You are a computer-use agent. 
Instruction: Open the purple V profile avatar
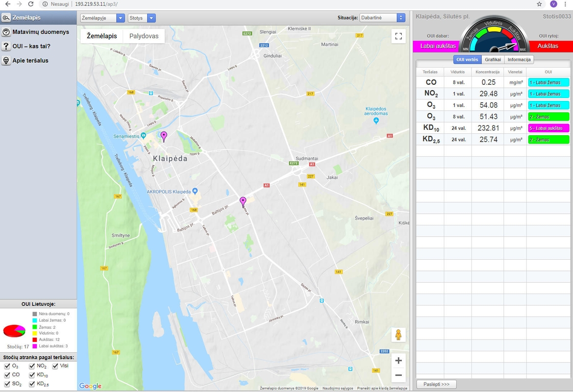point(554,4)
